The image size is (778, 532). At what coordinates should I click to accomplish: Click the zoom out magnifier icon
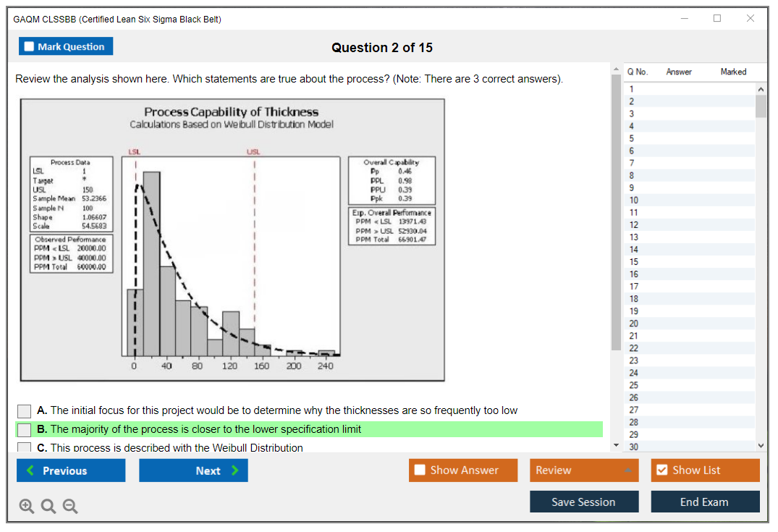point(69,507)
